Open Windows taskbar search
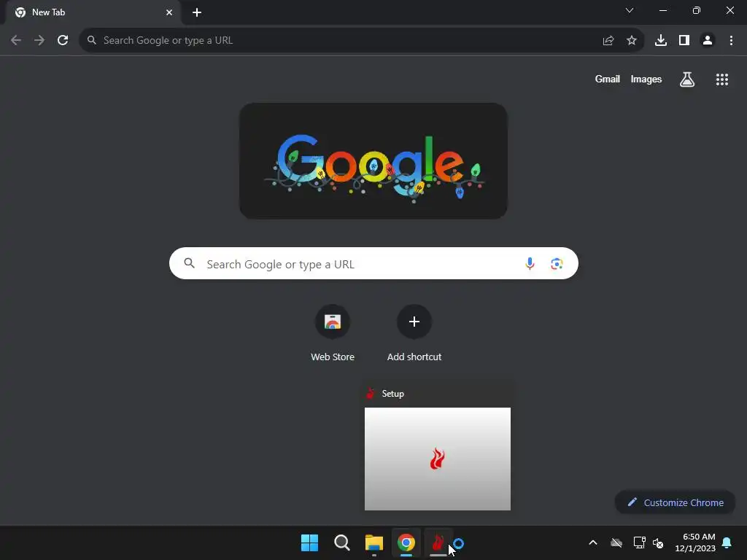The width and height of the screenshot is (747, 560). (341, 542)
